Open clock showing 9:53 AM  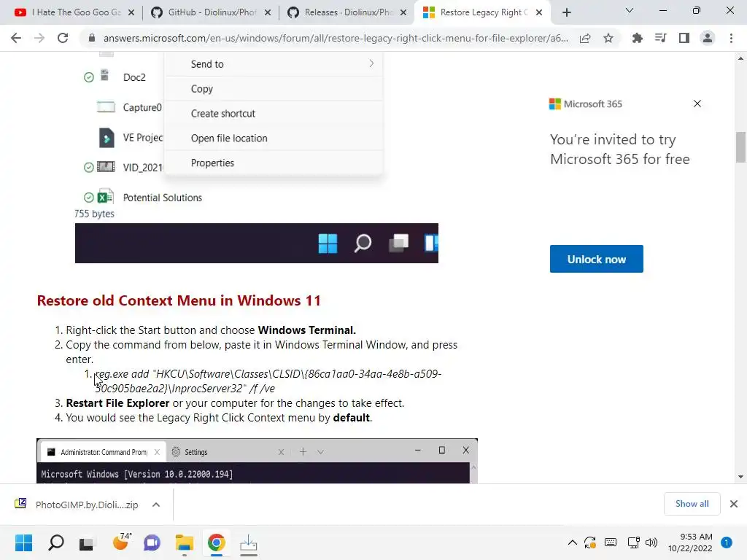click(x=690, y=542)
